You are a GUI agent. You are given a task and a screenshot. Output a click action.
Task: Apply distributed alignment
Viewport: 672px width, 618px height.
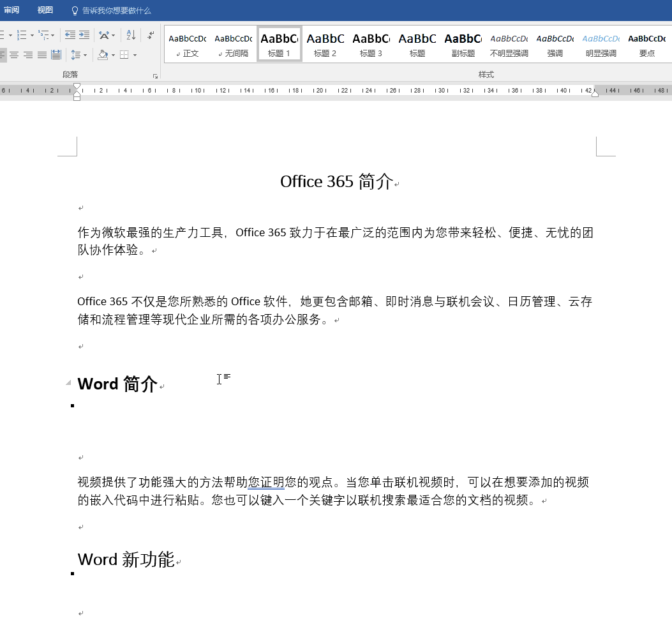coord(56,55)
